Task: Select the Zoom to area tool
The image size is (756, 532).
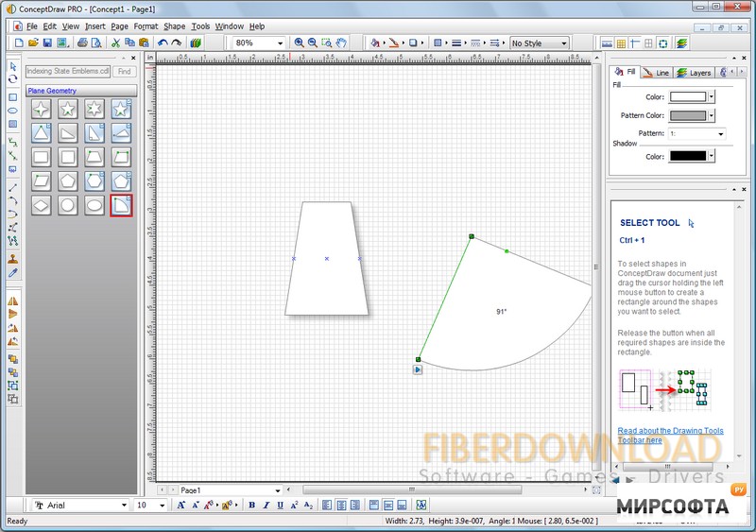Action: [x=326, y=43]
